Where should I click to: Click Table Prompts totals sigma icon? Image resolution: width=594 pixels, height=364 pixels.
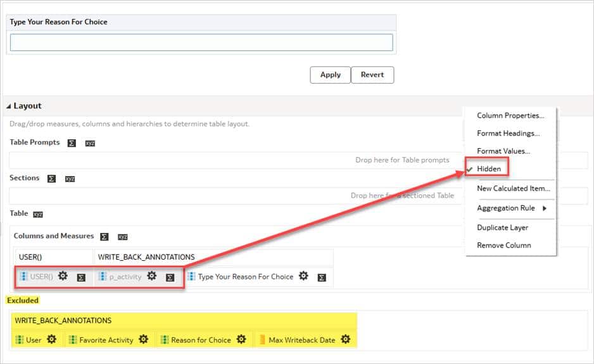(x=72, y=143)
